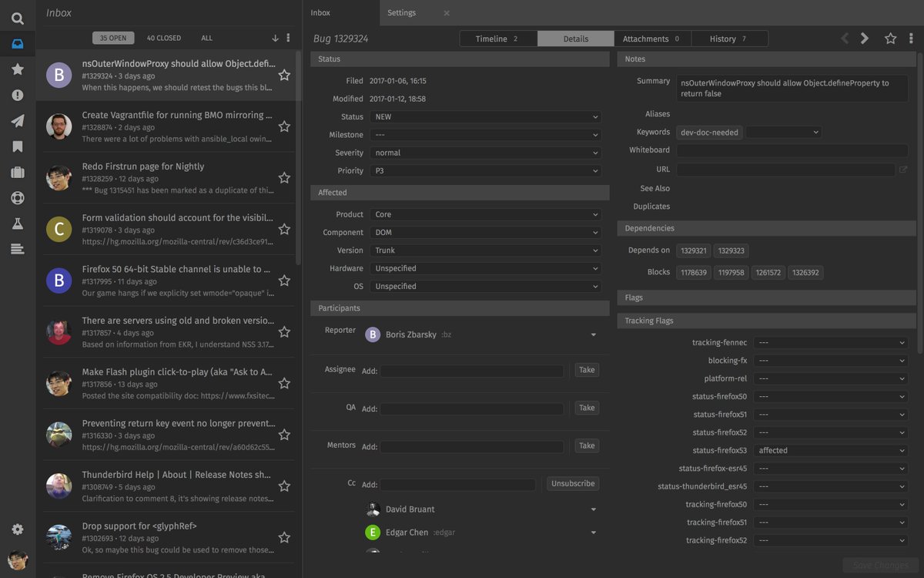Open the Priority dropdown showing P3
924x578 pixels.
pyautogui.click(x=484, y=171)
